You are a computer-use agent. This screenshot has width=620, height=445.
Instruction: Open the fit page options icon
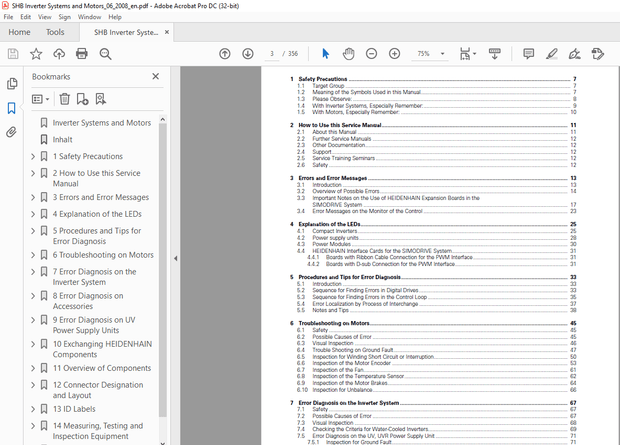[467, 54]
